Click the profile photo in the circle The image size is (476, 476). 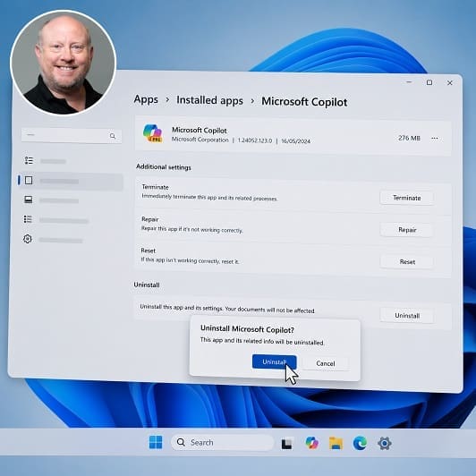[64, 64]
